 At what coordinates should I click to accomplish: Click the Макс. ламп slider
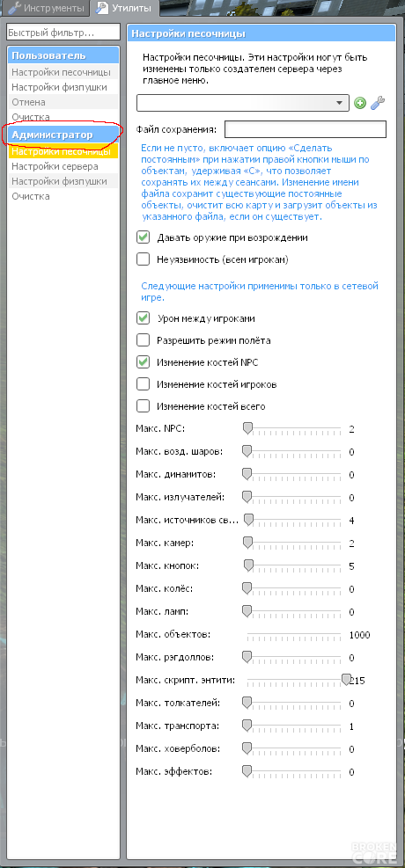tap(294, 612)
